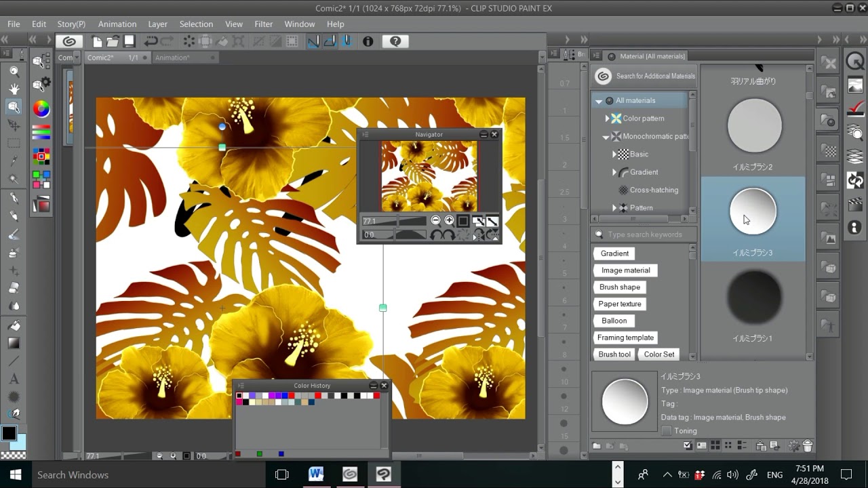The image size is (868, 488).
Task: Select the Fill paint bucket tool in toolbox
Action: [x=14, y=325]
